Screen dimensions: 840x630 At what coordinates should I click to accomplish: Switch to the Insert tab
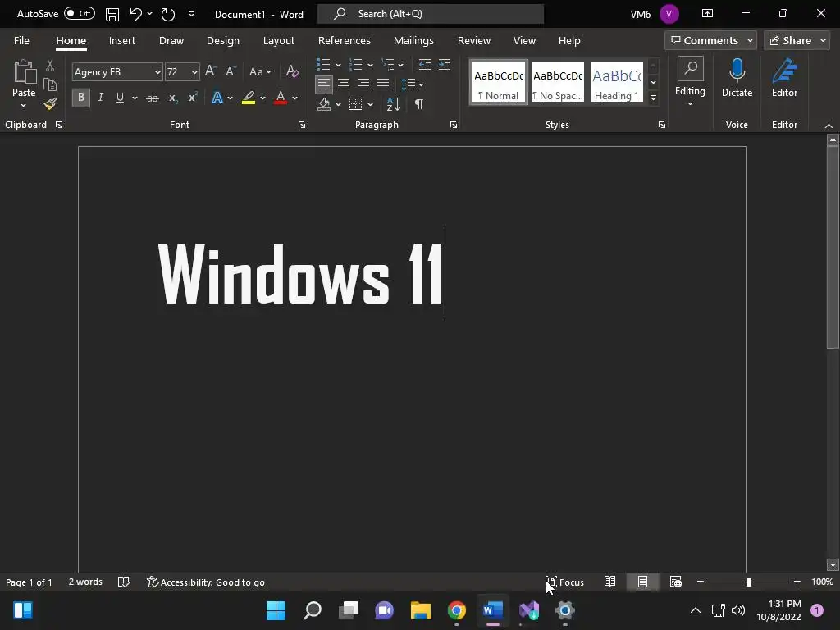(x=121, y=41)
